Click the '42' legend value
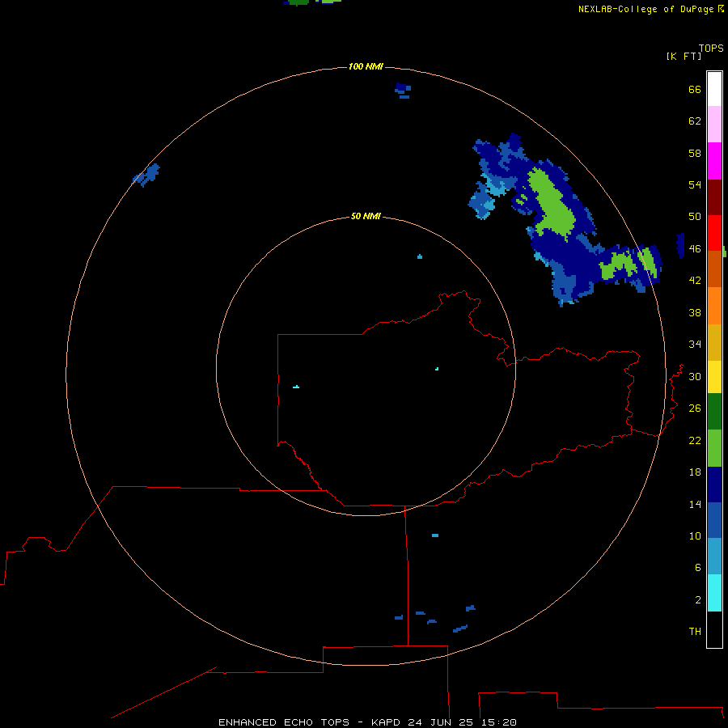Screen dimensions: 728x728 (x=695, y=281)
